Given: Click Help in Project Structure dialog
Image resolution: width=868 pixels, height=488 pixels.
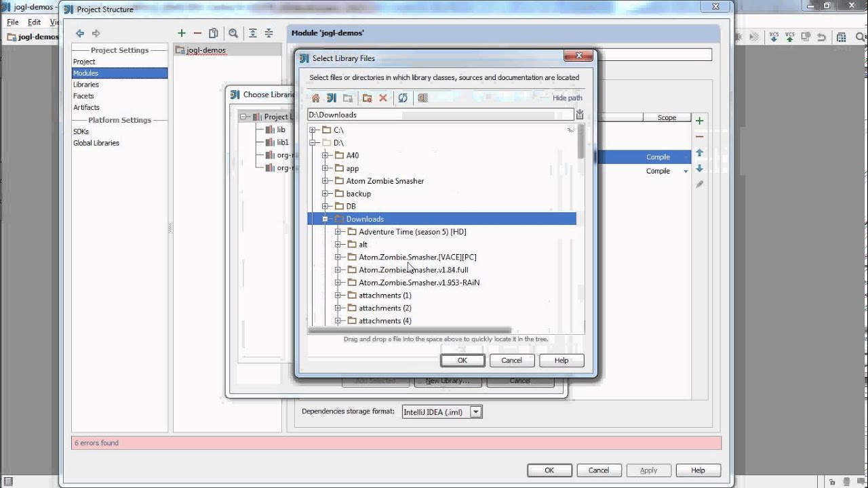Looking at the screenshot, I should click(x=698, y=470).
